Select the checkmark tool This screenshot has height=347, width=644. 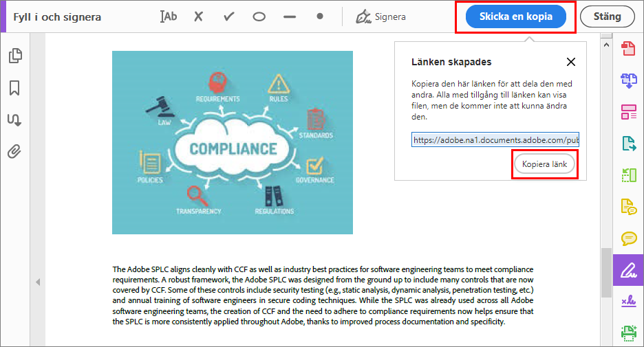coord(228,16)
